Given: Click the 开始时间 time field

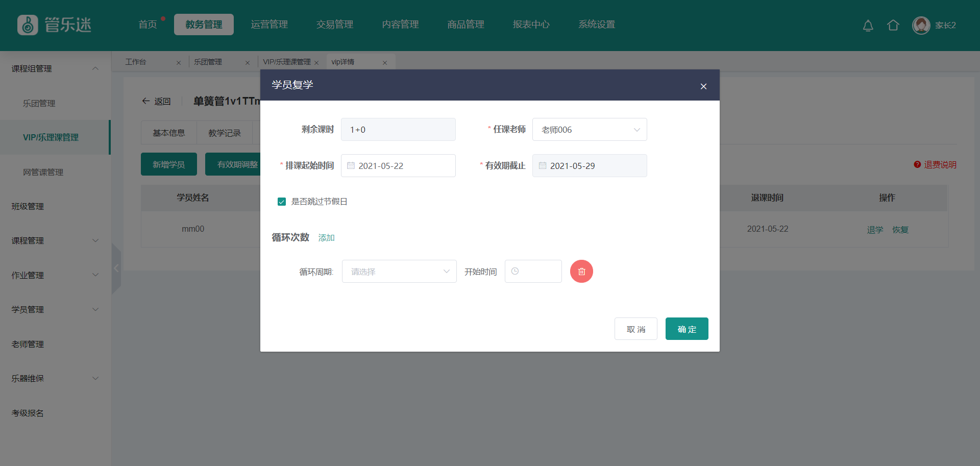Looking at the screenshot, I should [533, 272].
